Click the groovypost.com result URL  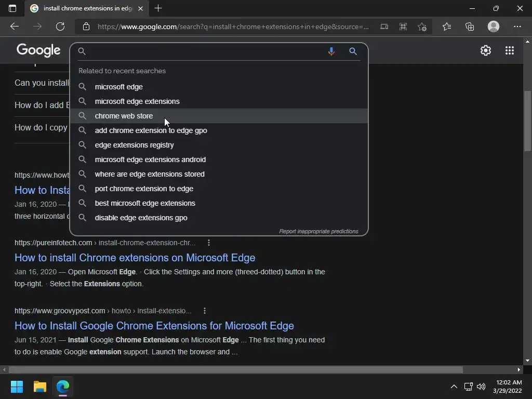103,311
